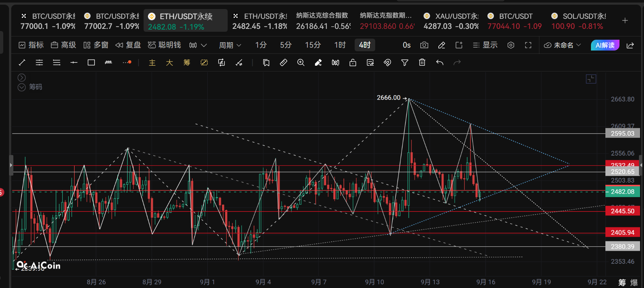Click the trash icon to delete drawings

click(x=422, y=62)
